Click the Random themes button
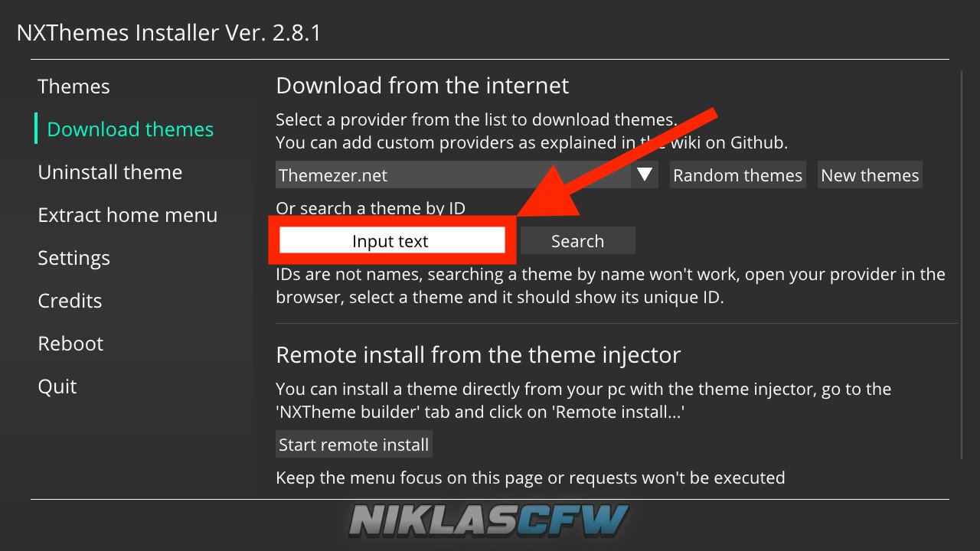980x551 pixels. (738, 174)
